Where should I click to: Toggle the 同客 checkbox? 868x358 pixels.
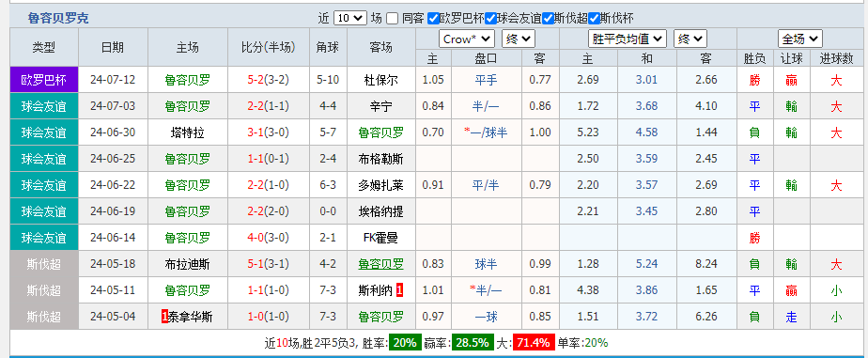(x=392, y=18)
